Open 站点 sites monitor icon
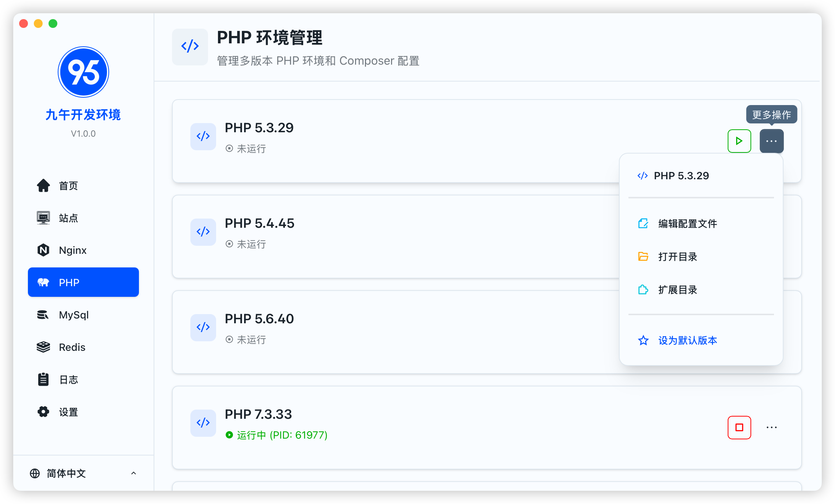Screen dimensions: 835x504 point(43,218)
